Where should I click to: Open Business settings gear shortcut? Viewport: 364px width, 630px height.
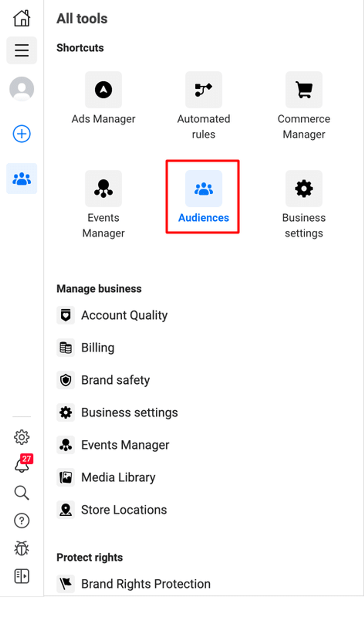304,189
